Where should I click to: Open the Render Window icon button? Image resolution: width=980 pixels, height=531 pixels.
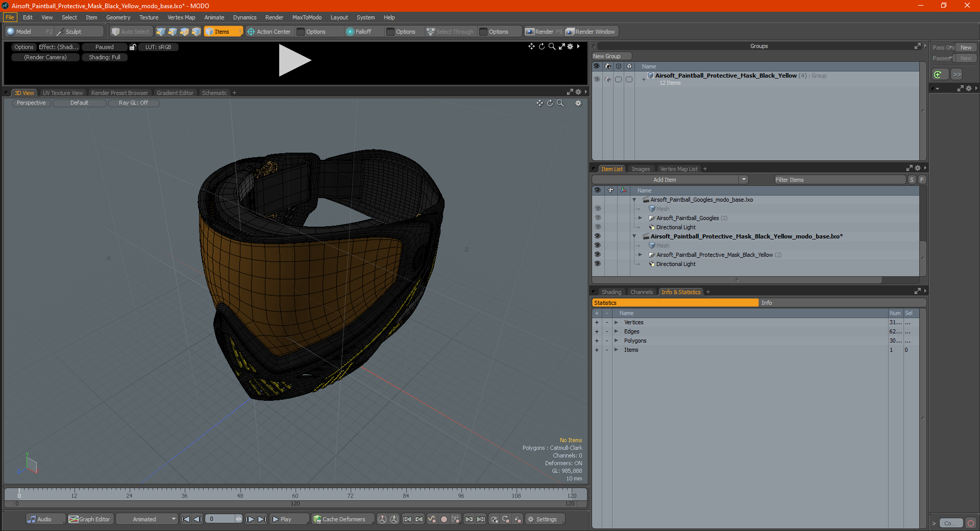click(x=570, y=32)
